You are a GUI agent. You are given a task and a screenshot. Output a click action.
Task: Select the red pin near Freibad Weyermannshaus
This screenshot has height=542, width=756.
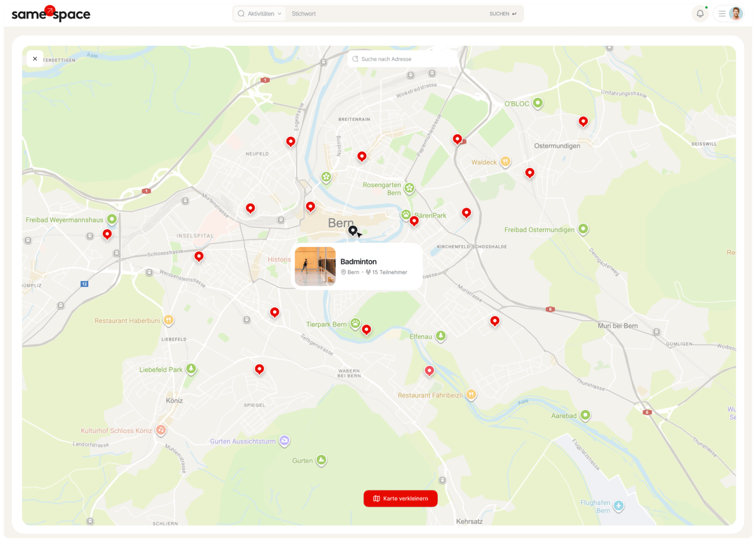(x=107, y=234)
